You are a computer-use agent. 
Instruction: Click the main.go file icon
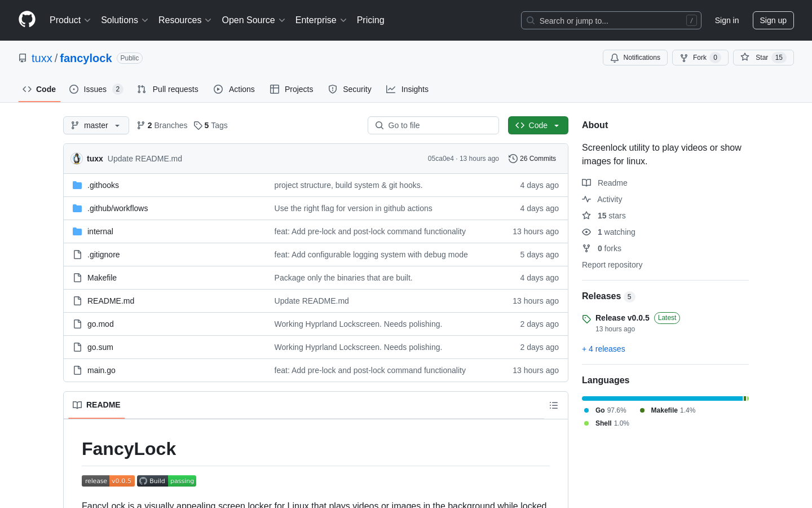77,370
